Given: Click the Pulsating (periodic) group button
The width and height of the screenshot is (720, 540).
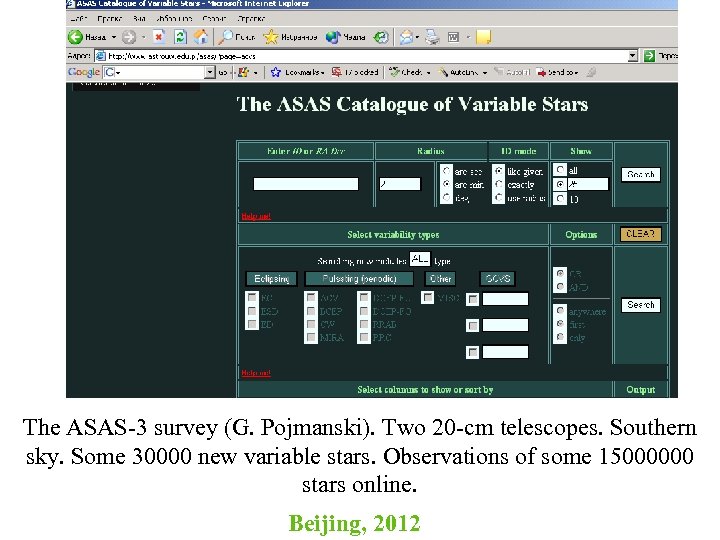Looking at the screenshot, I should coord(359,279).
